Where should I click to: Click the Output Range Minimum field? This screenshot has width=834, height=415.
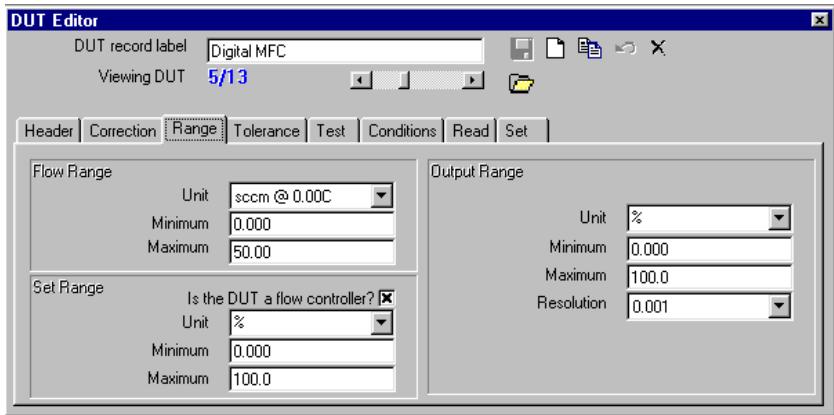point(710,249)
